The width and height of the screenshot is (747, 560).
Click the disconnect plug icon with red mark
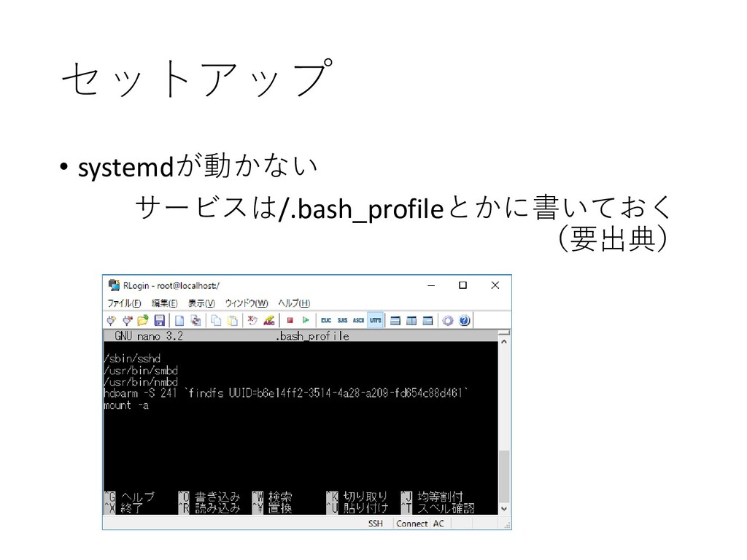127,321
